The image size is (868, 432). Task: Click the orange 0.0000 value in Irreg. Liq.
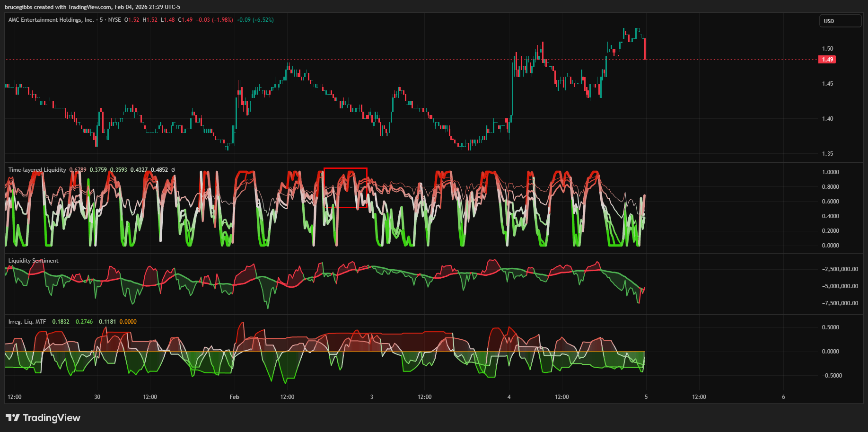(128, 322)
